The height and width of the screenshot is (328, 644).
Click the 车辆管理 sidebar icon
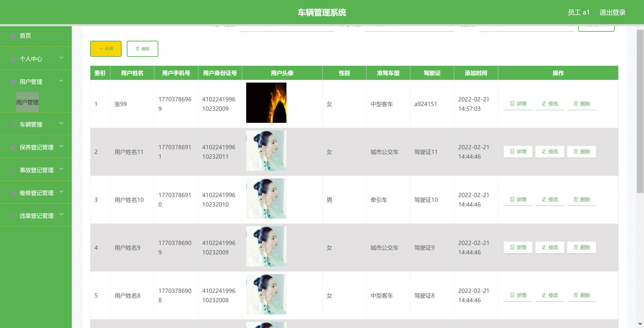[x=13, y=124]
